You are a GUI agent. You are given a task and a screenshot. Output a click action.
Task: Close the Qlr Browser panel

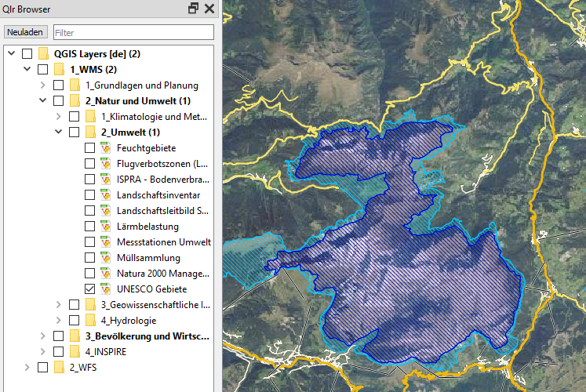[x=209, y=9]
